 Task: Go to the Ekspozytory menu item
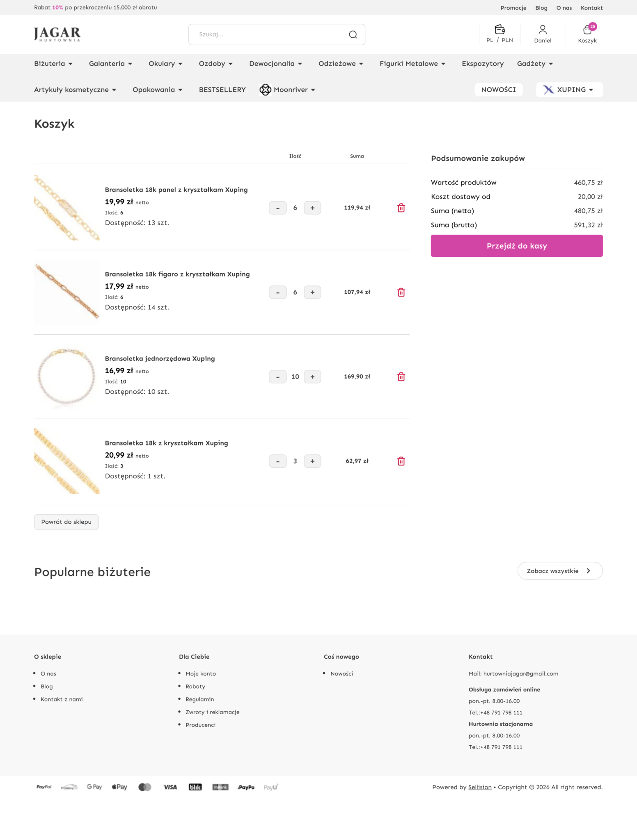point(483,64)
